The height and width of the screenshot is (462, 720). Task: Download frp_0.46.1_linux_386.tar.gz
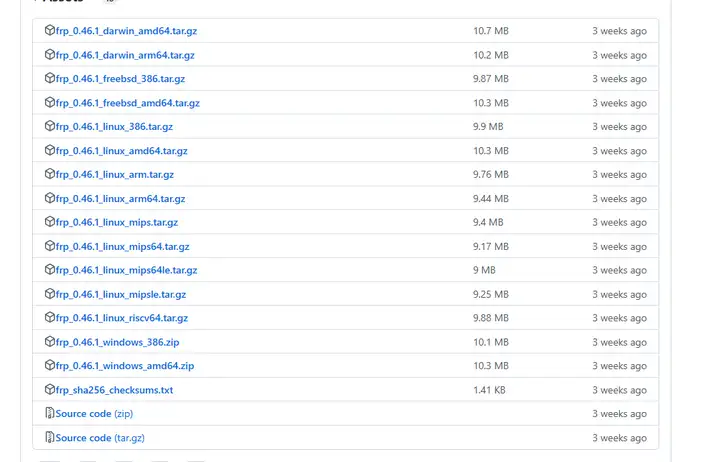(114, 127)
